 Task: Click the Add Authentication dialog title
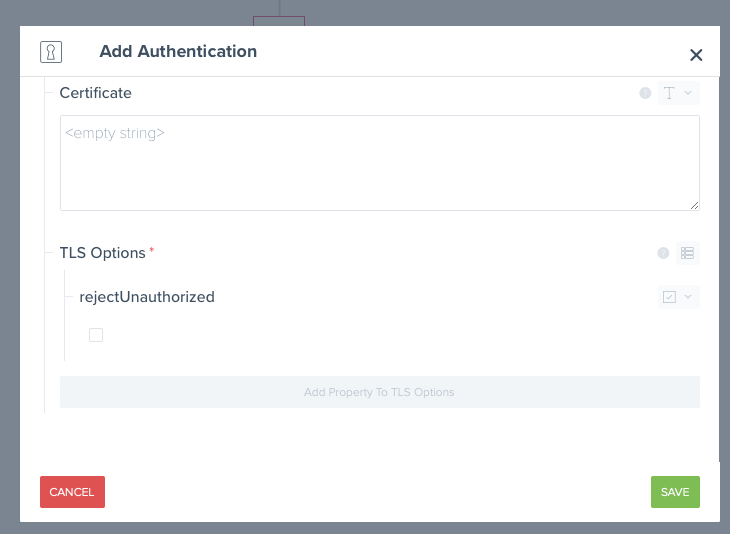point(178,51)
